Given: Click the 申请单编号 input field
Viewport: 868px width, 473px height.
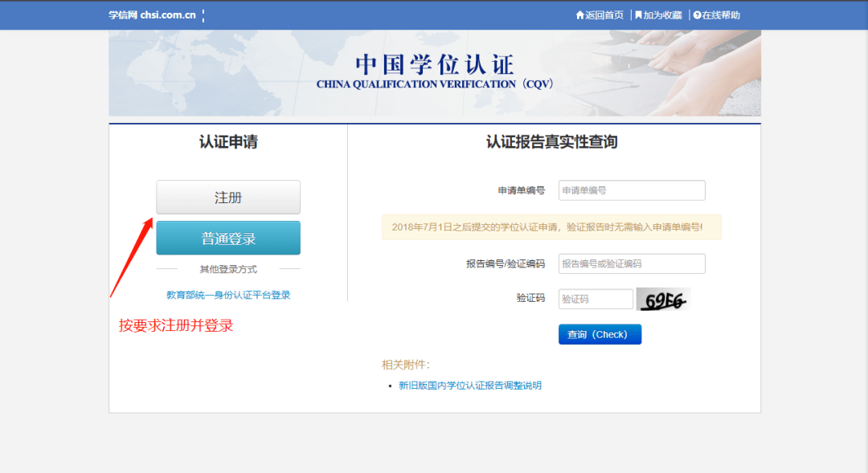Looking at the screenshot, I should pos(631,190).
